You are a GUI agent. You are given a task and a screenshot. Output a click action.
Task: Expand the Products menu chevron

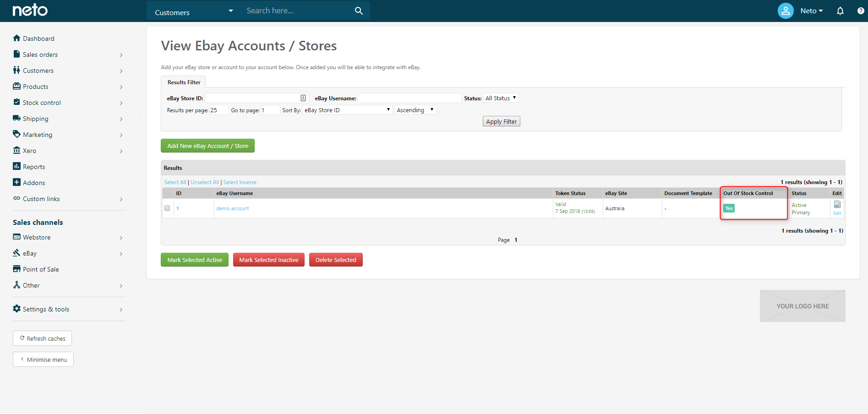pyautogui.click(x=121, y=87)
